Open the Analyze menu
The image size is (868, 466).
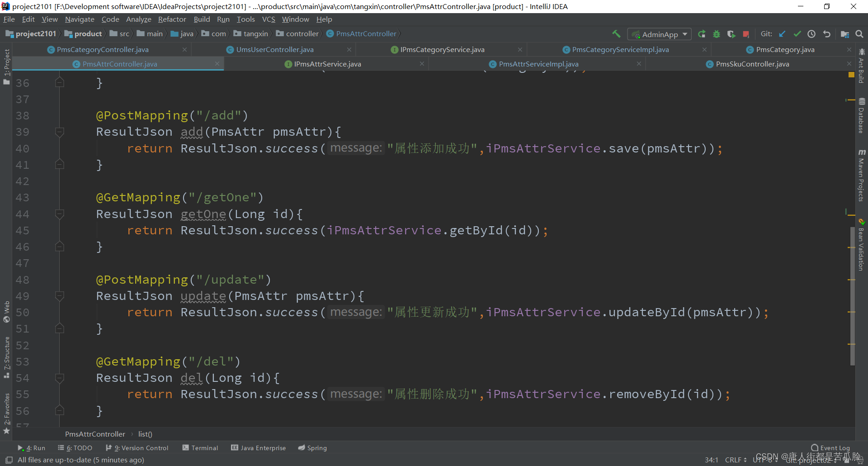coord(138,19)
